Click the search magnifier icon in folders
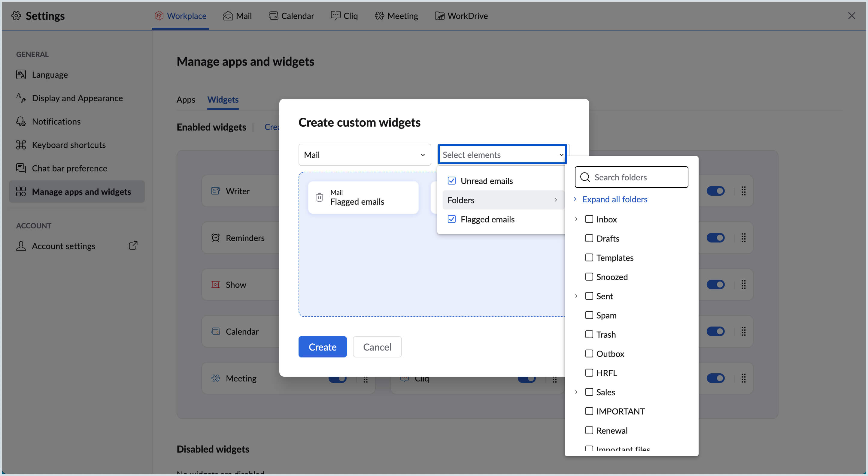 coord(585,177)
